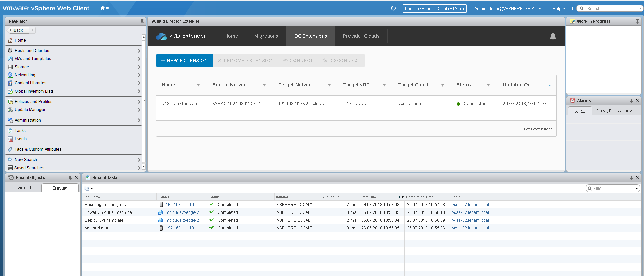Show Viewed recent objects tab
This screenshot has width=644, height=276.
(x=24, y=188)
